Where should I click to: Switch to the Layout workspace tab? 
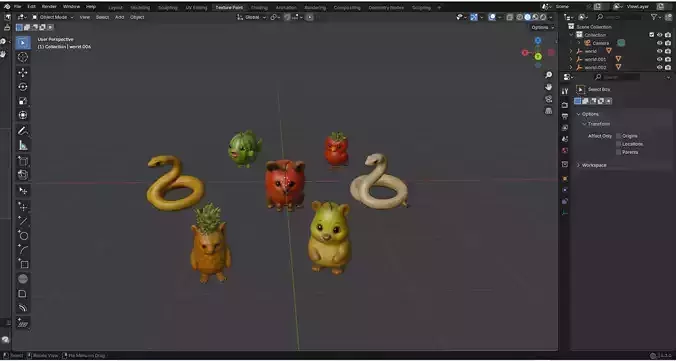coord(115,8)
